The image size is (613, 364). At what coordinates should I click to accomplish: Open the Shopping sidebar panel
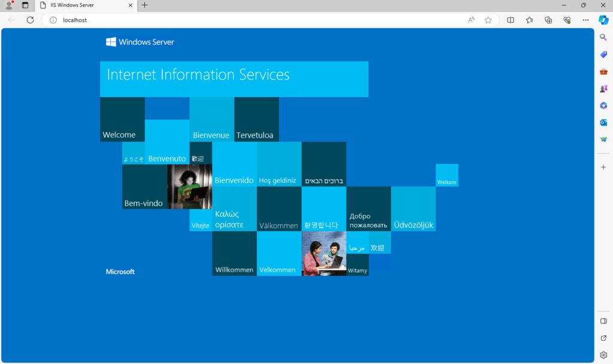point(603,54)
